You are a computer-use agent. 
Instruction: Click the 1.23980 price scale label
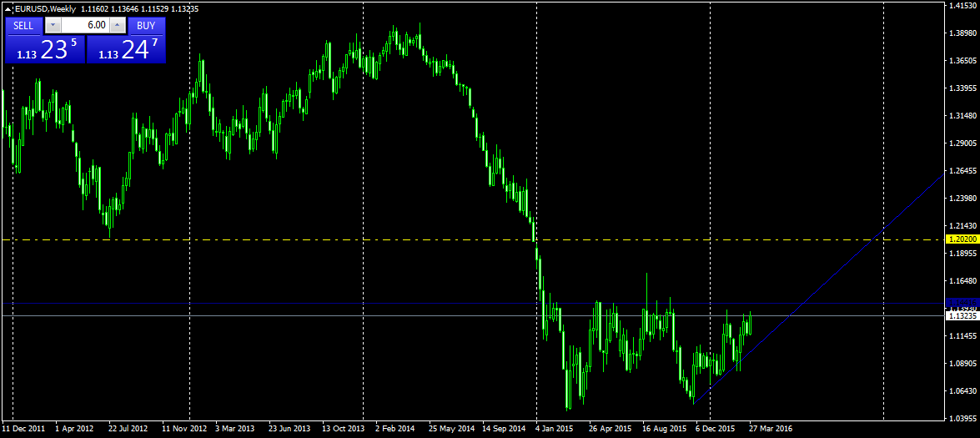[x=962, y=198]
